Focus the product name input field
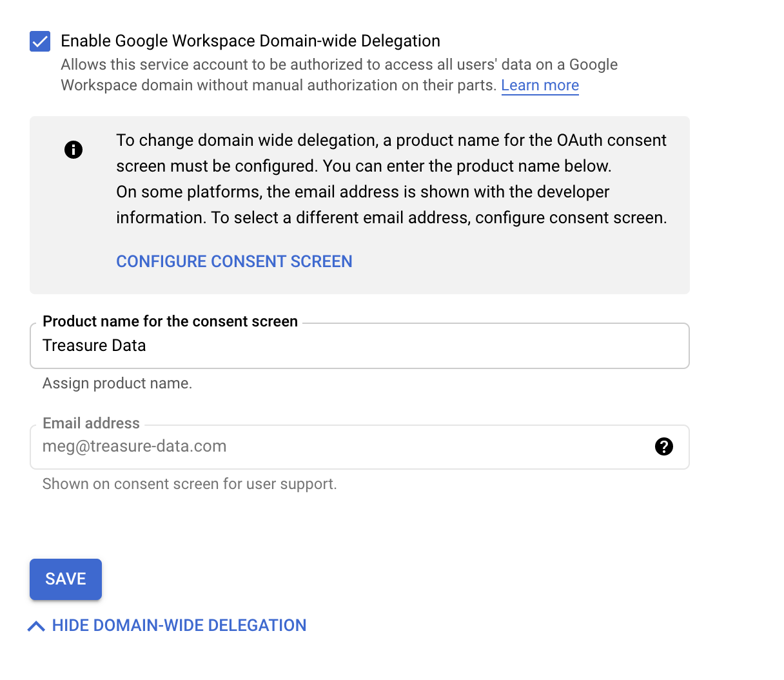 pos(413,346)
